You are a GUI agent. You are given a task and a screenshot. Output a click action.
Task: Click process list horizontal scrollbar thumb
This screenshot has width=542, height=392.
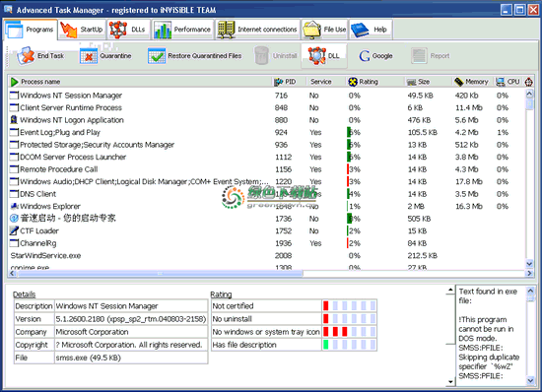(x=160, y=274)
